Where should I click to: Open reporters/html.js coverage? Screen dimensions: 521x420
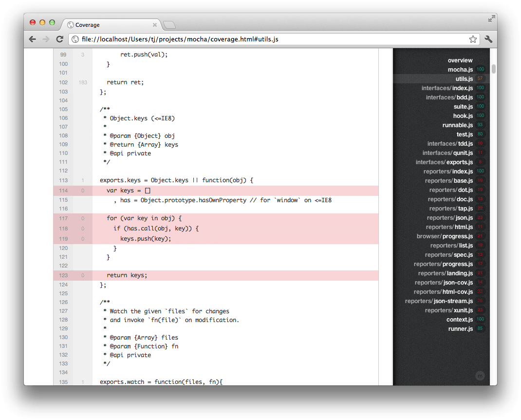click(449, 227)
